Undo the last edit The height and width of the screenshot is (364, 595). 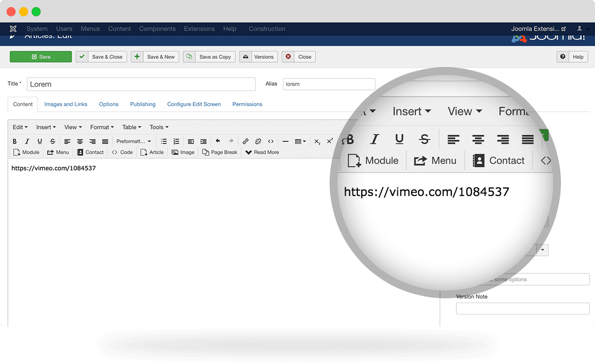[x=218, y=141]
